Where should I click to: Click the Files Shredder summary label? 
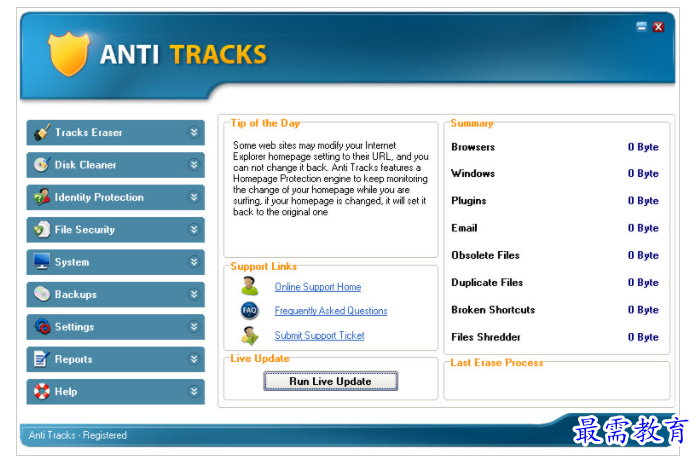pos(486,337)
